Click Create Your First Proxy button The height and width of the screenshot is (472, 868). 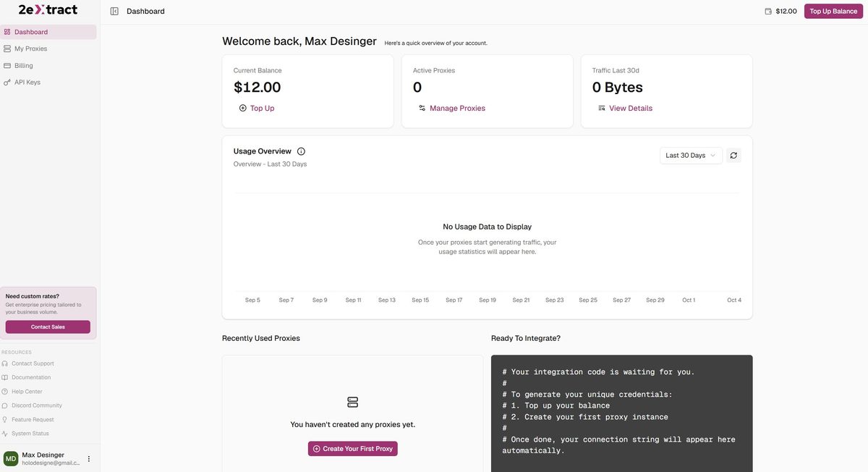(353, 449)
